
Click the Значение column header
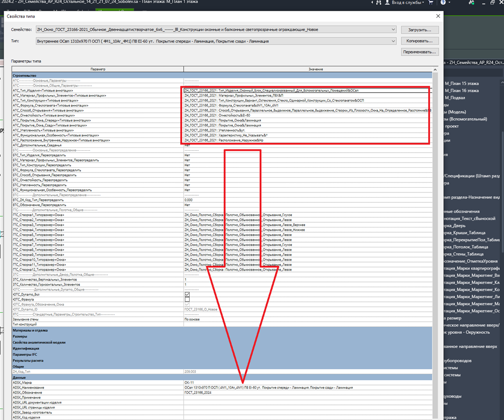[x=308, y=69]
